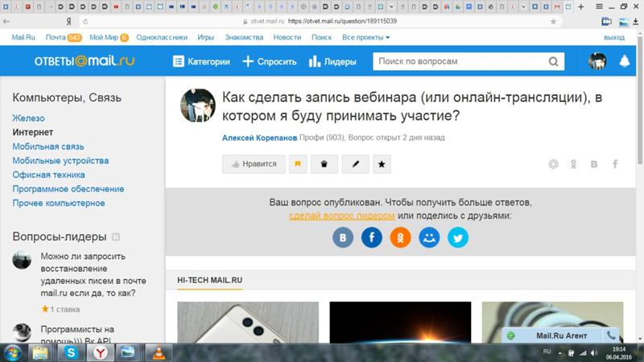Screen dimensions: 644x362
Task: Open VLC player from taskbar
Action: [158, 352]
